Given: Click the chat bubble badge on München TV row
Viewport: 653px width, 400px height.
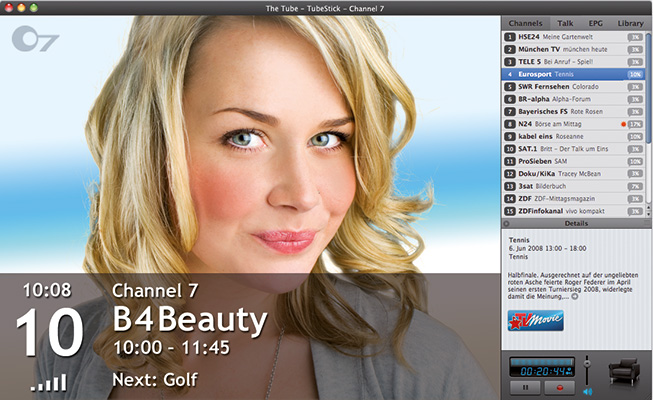Looking at the screenshot, I should pos(635,50).
